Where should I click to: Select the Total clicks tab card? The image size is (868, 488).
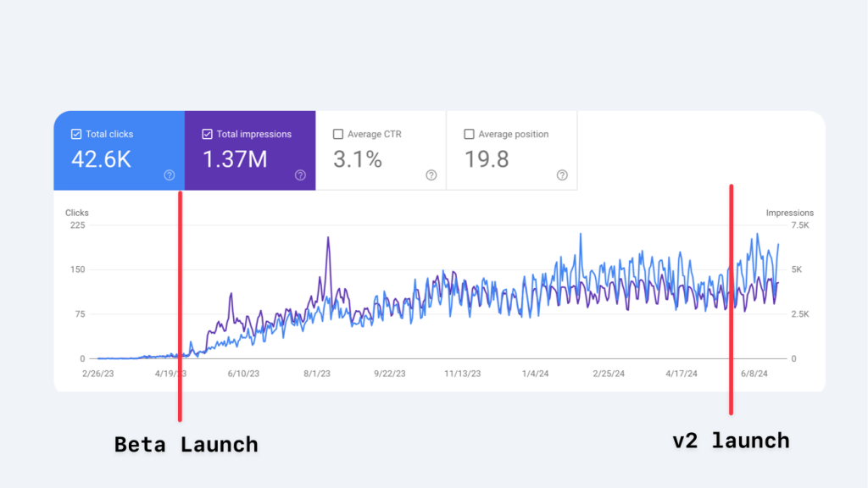click(x=119, y=150)
